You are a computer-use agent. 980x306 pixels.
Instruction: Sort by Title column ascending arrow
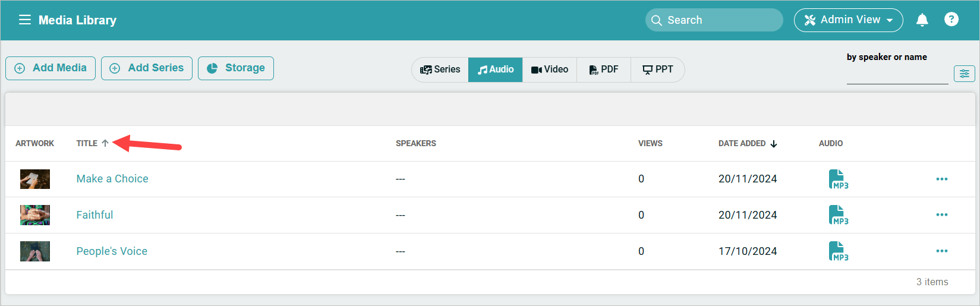(105, 143)
